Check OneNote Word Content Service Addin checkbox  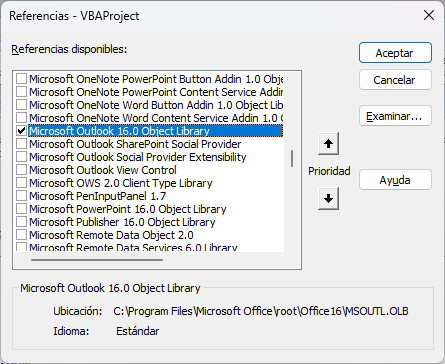tap(22, 118)
